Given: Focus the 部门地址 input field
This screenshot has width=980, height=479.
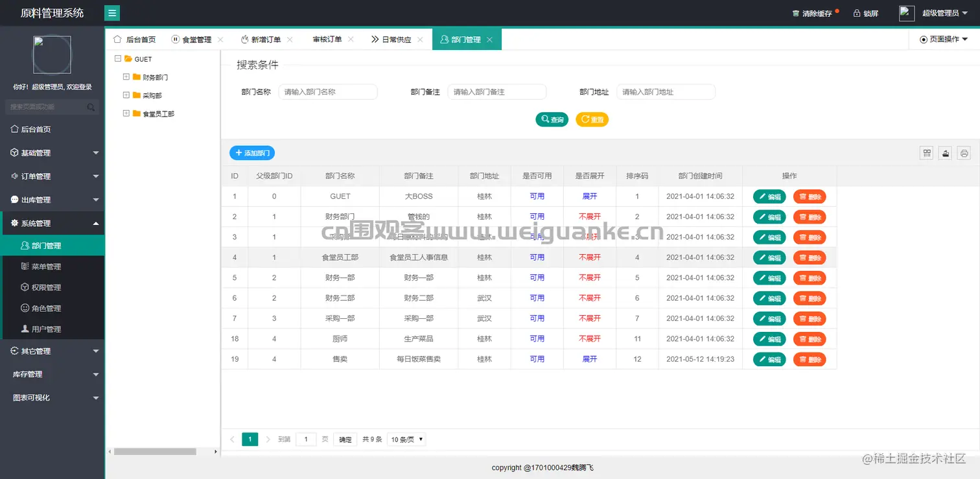Looking at the screenshot, I should [666, 92].
